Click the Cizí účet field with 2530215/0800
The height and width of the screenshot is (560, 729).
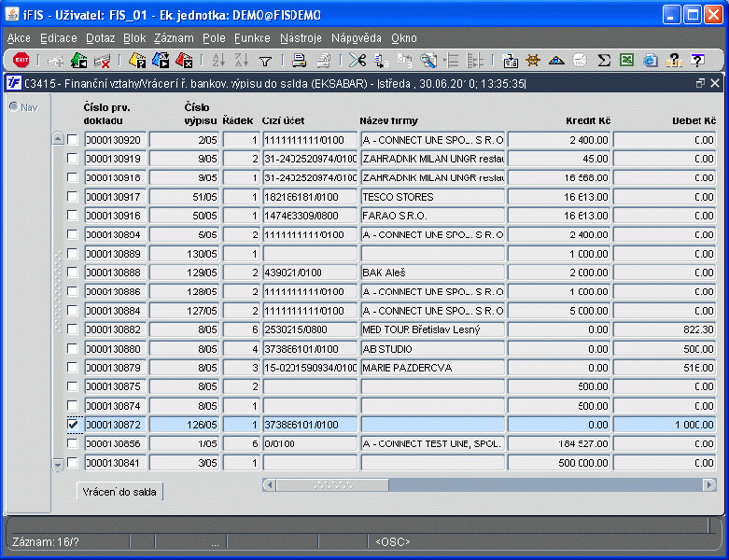[309, 329]
